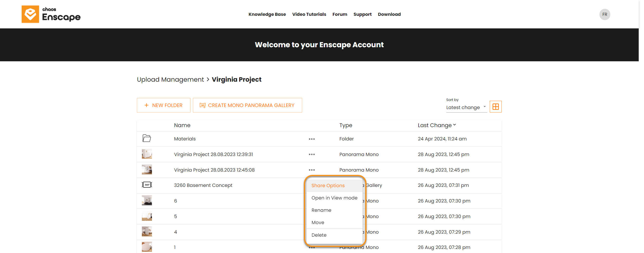644x253 pixels.
Task: Choose Rename from the context menu
Action: 334,210
